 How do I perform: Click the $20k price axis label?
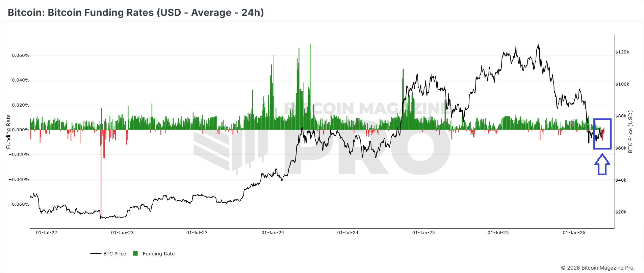point(621,212)
